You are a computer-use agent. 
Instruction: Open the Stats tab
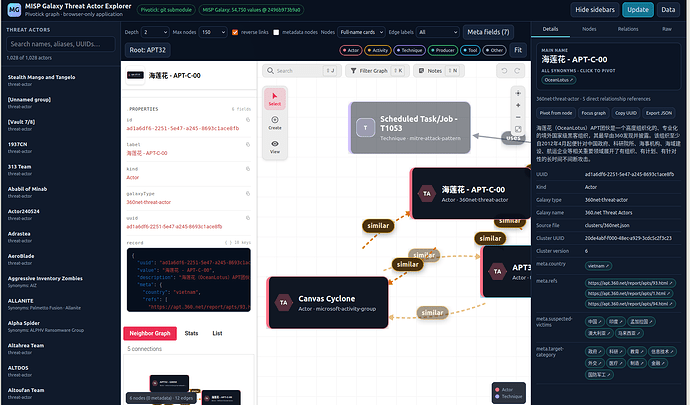tap(191, 333)
